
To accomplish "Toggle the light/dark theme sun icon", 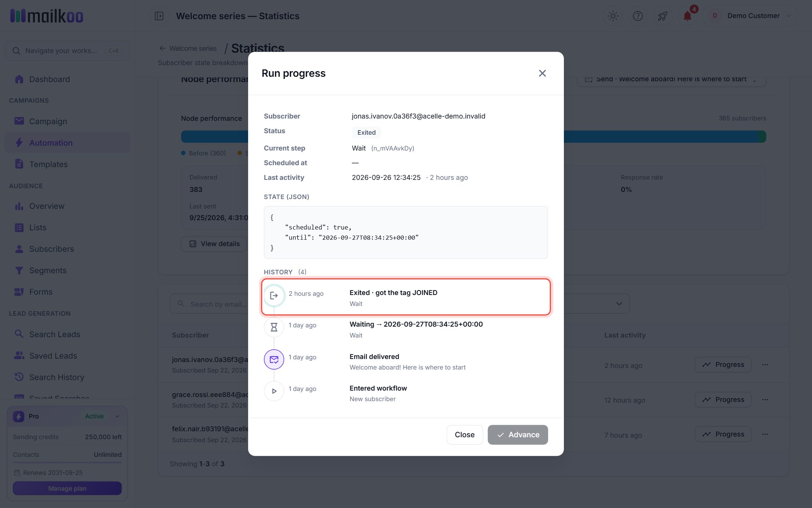I will 613,16.
